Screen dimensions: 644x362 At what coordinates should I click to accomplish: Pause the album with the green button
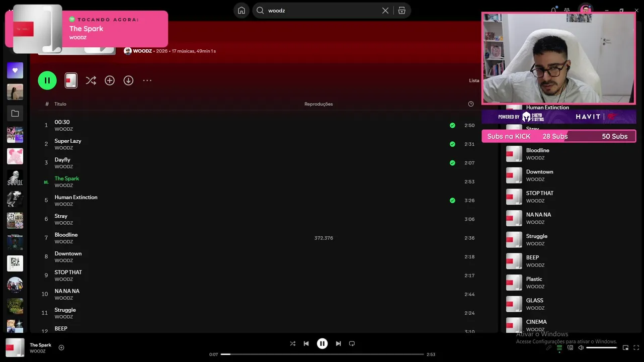click(x=47, y=80)
